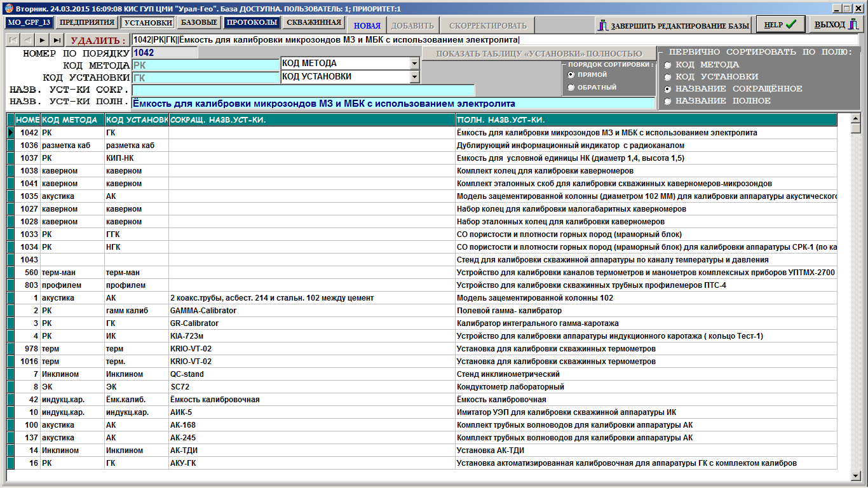Switch to the ПРЕДПРИЯТИЯ tab
Image resolution: width=868 pixels, height=488 pixels.
click(87, 23)
